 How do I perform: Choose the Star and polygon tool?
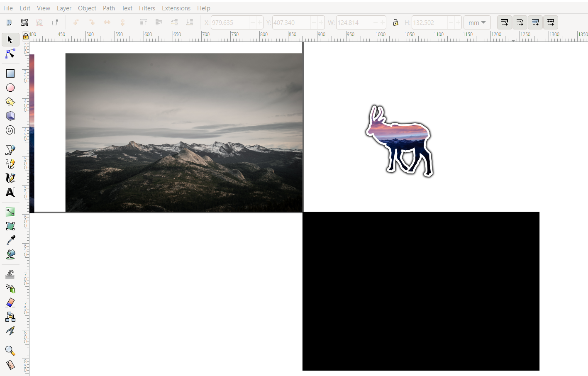click(x=10, y=102)
